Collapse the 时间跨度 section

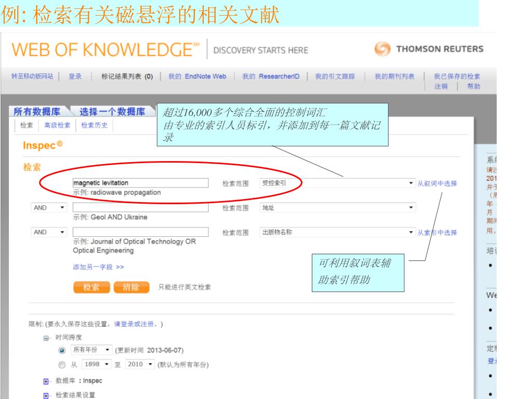tap(46, 338)
